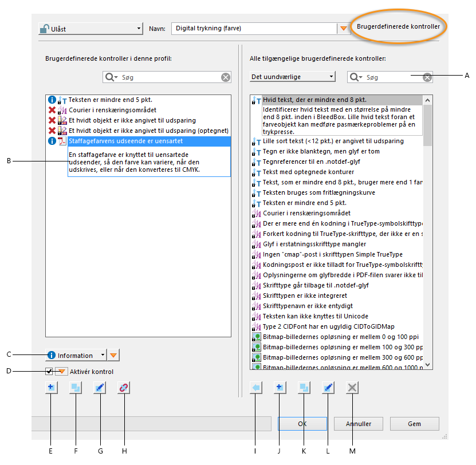Click text icon beside Tekst med optegnede konturer
Viewport: 476px width, 465px height.
(257, 172)
